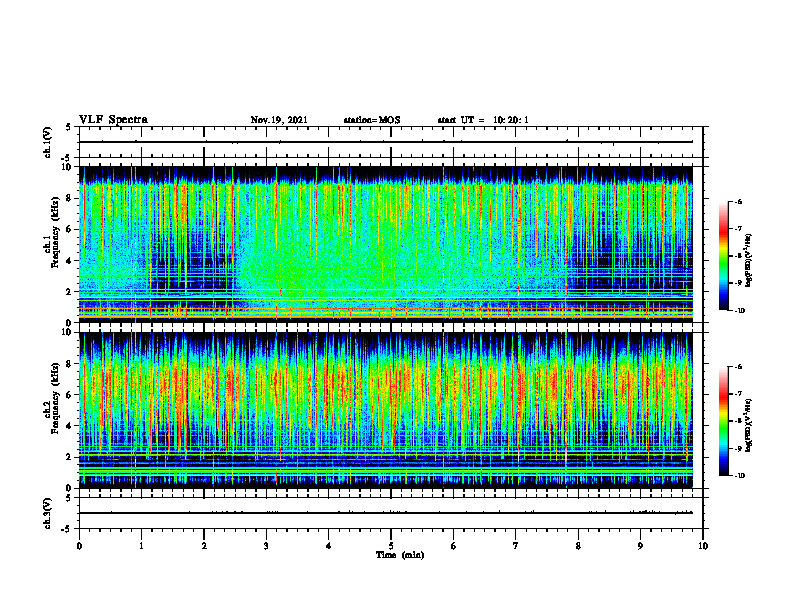This screenshot has width=792, height=612.
Task: Click the 'station=MOS' header label
Action: [372, 120]
